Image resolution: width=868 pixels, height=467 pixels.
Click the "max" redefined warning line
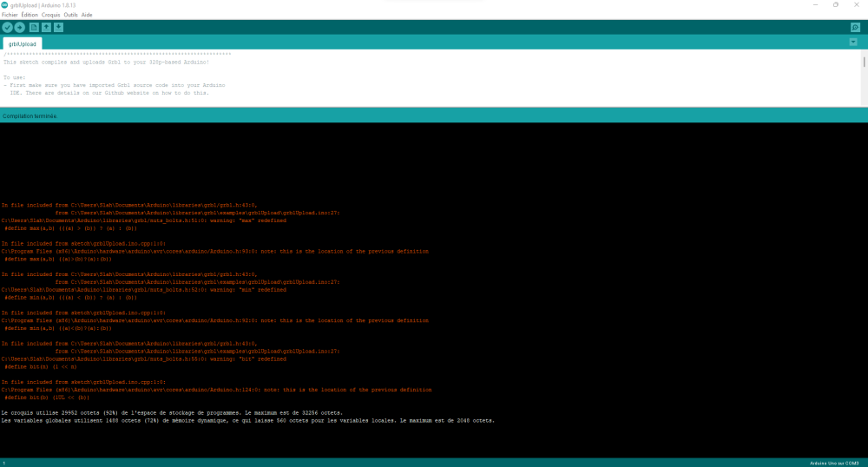tap(144, 220)
